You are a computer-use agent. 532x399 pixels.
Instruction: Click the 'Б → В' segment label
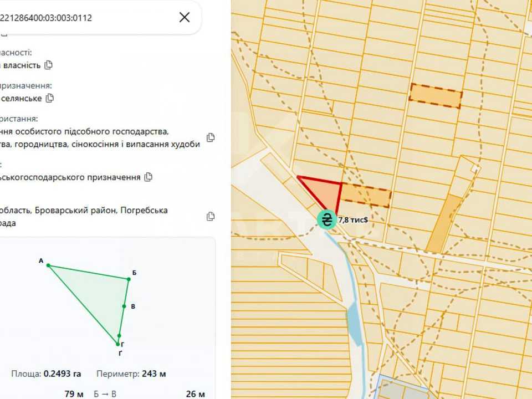(x=105, y=394)
